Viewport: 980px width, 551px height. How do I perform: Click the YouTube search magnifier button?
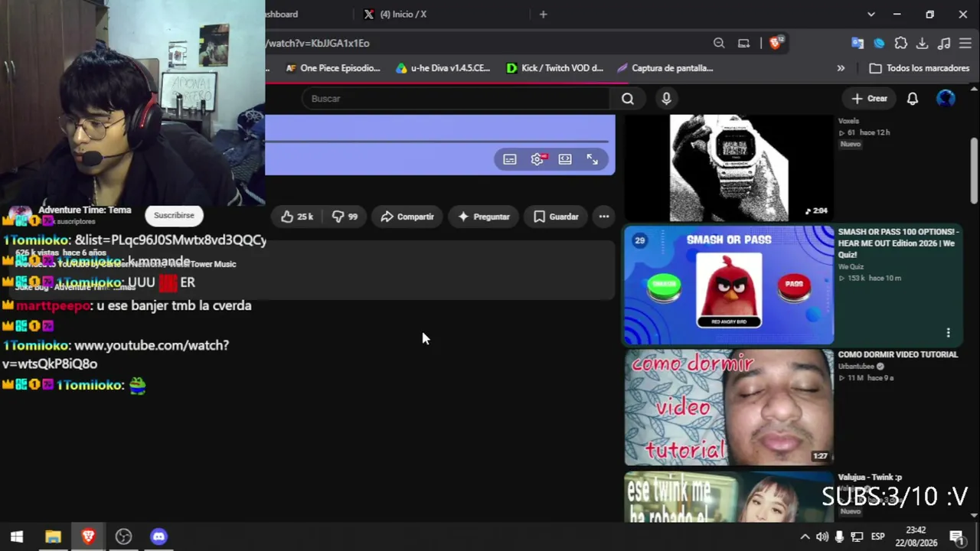coord(628,99)
